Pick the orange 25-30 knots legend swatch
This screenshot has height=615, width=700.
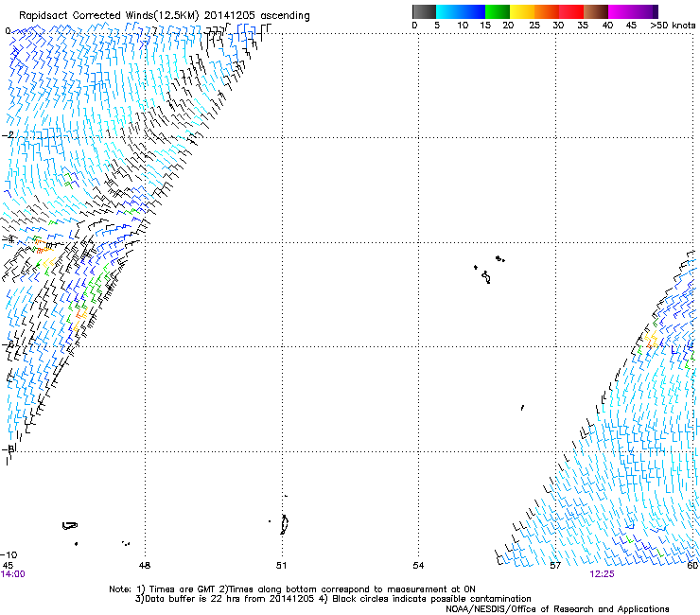[x=547, y=11]
